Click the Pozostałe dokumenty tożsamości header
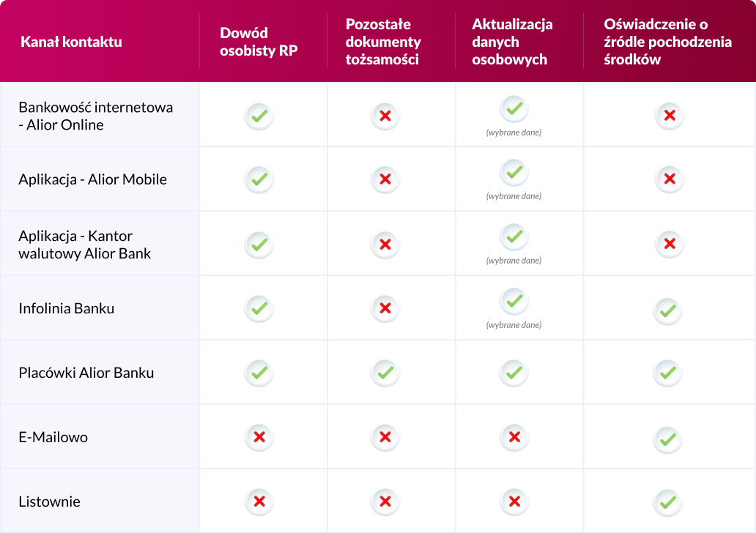 tap(383, 42)
